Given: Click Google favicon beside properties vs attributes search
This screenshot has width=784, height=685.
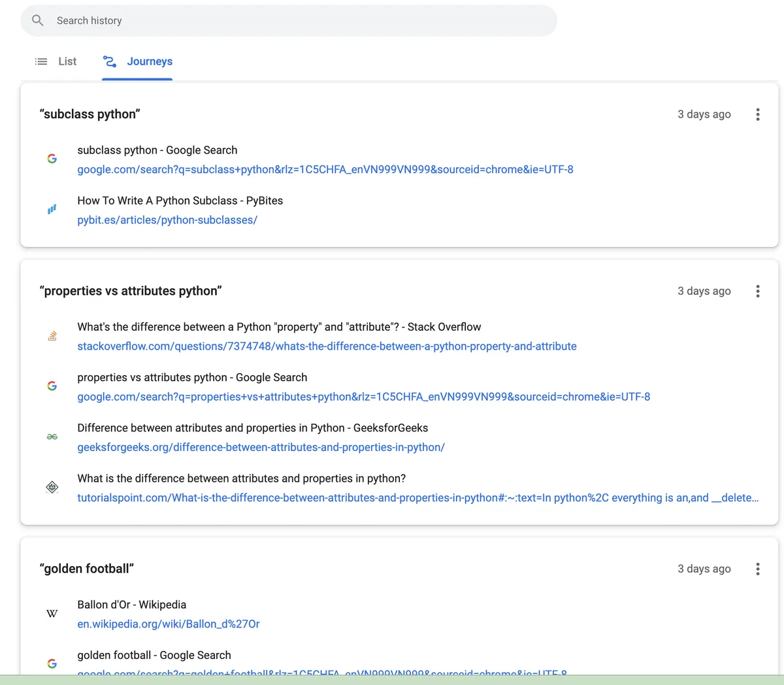Looking at the screenshot, I should tap(52, 386).
